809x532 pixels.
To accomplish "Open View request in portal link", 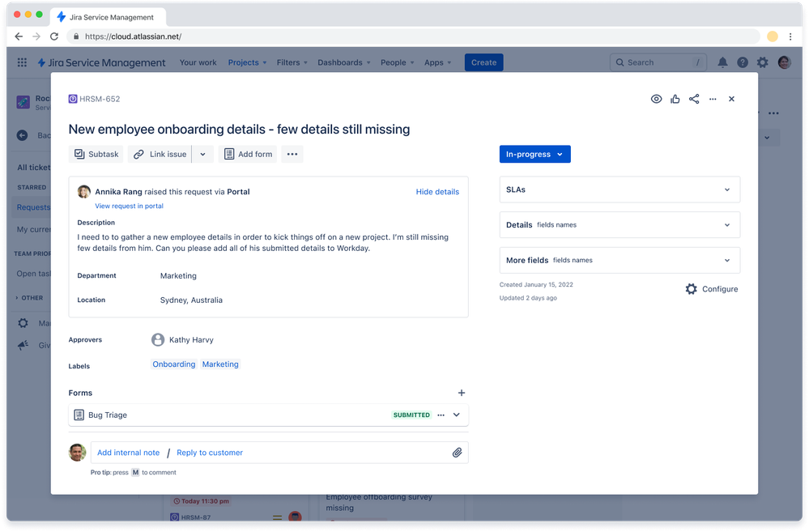I will click(x=129, y=206).
